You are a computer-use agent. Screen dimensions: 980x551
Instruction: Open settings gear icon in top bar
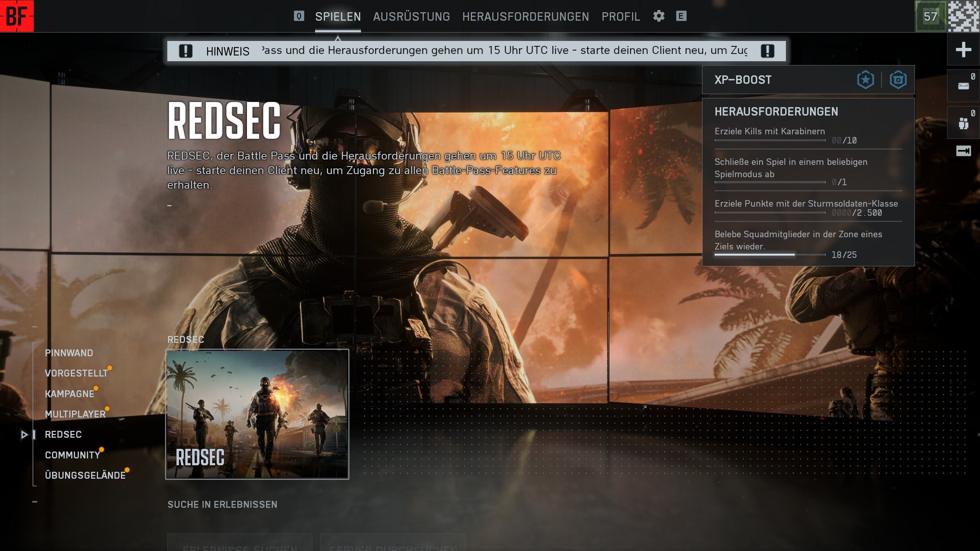pyautogui.click(x=658, y=16)
